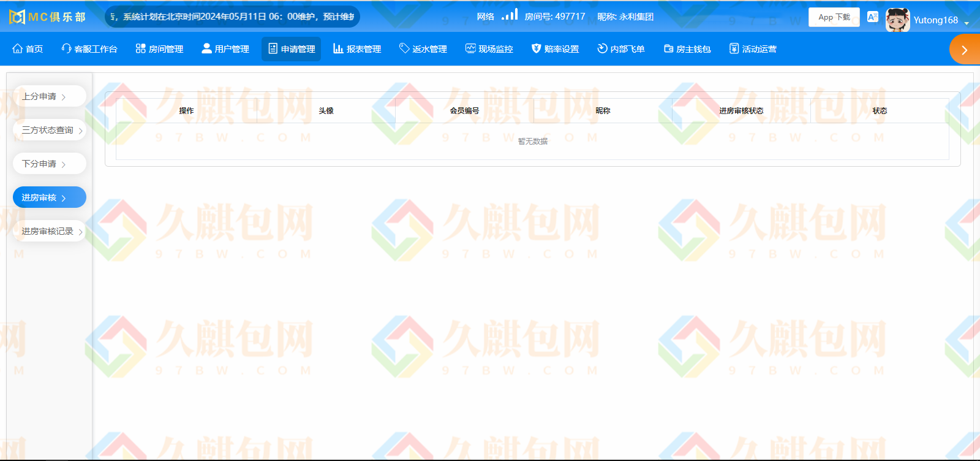Image resolution: width=980 pixels, height=461 pixels.
Task: Open the 现场监控 menu item
Action: (489, 49)
